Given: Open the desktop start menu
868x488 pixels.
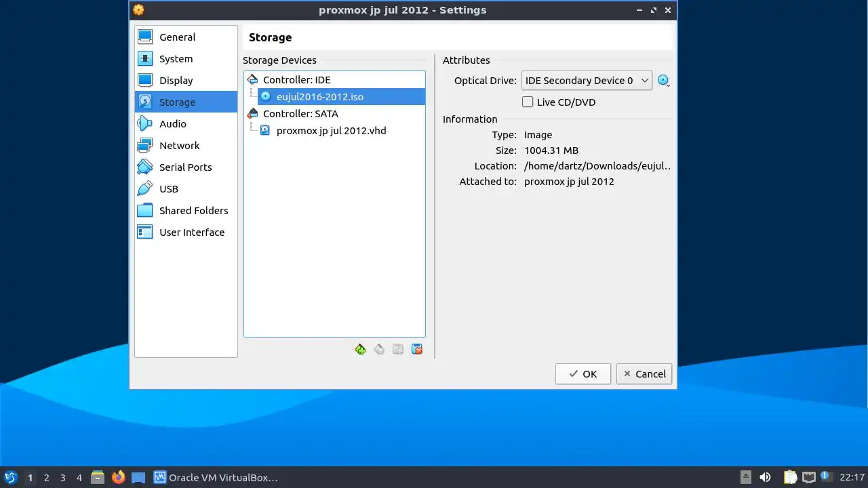Looking at the screenshot, I should pyautogui.click(x=10, y=477).
